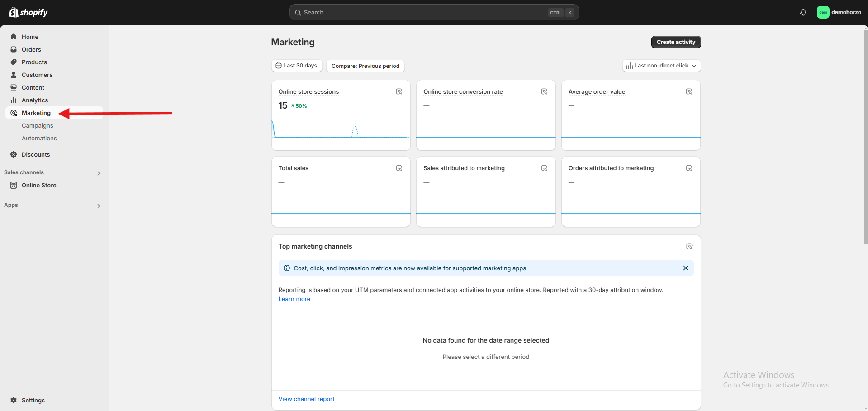Expand the Sales channels section

(x=99, y=173)
